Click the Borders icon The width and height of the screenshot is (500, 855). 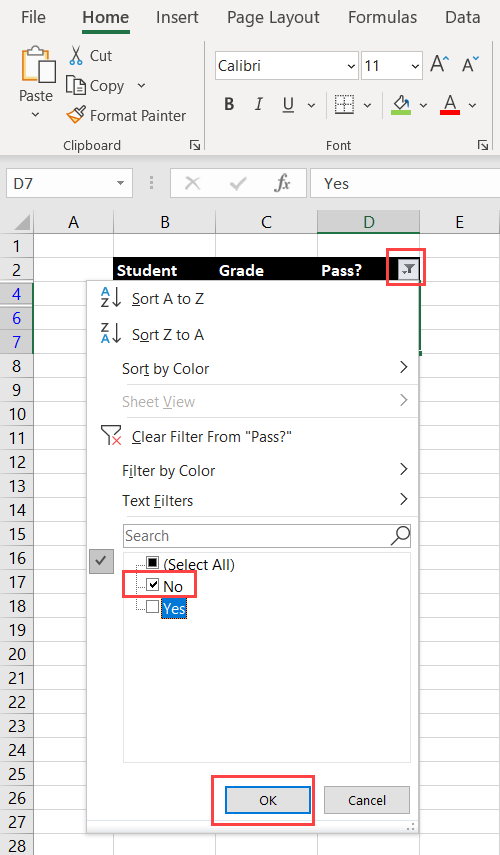tap(344, 104)
